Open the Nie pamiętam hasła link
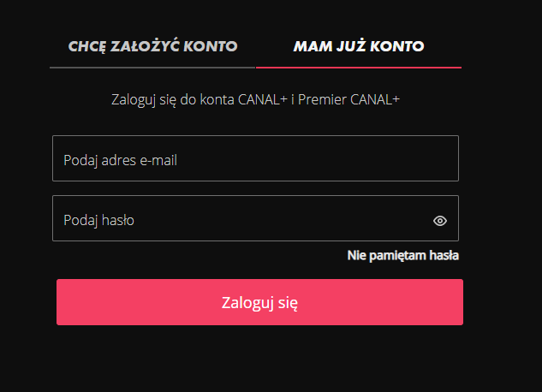 pos(402,255)
